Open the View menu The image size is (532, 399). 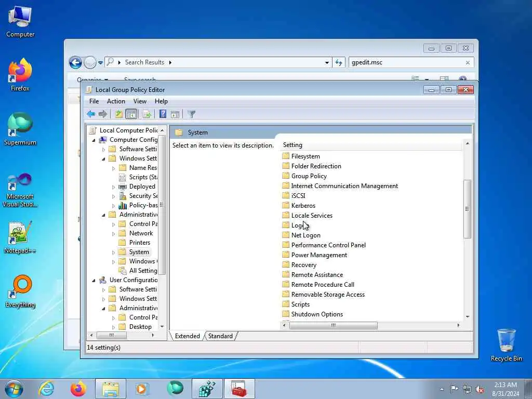coord(140,101)
